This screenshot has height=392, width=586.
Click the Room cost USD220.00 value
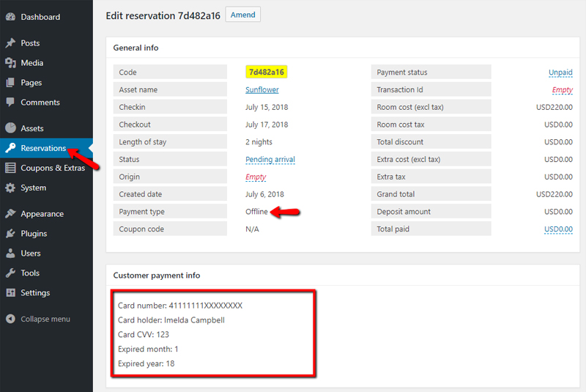555,107
